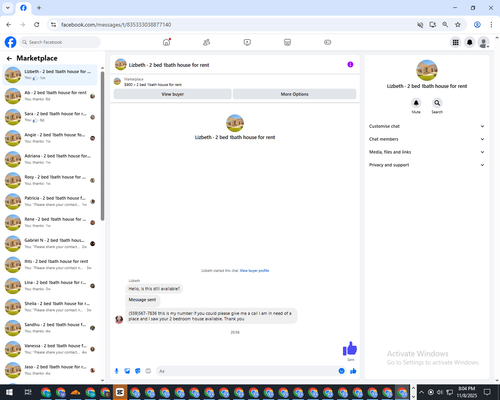Expand Media, files and links section
Viewport: 500px width, 400px height.
coord(426,152)
